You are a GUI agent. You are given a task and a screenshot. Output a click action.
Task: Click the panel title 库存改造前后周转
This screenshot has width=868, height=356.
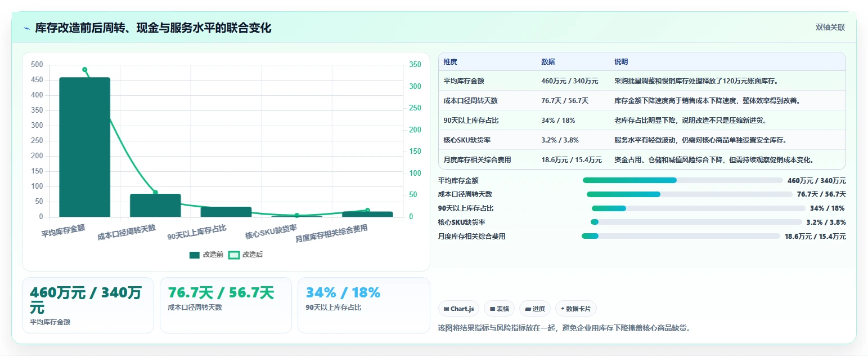pyautogui.click(x=153, y=28)
